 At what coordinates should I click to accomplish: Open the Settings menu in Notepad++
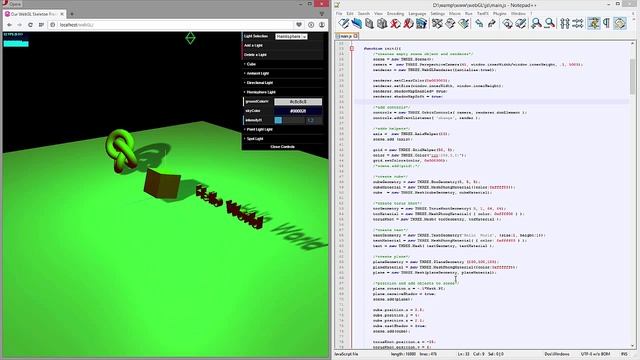[x=438, y=13]
